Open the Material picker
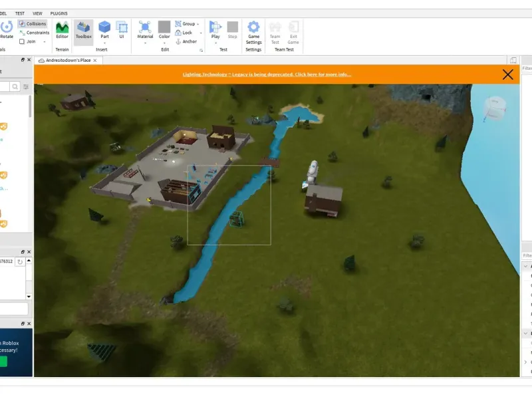The image size is (532, 399). tap(145, 30)
